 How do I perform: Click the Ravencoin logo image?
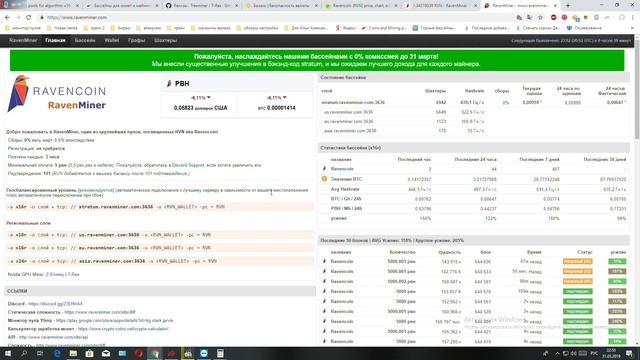(57, 93)
